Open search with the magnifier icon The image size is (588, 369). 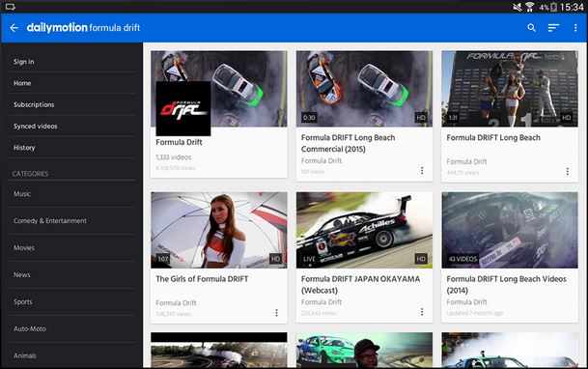coord(531,28)
